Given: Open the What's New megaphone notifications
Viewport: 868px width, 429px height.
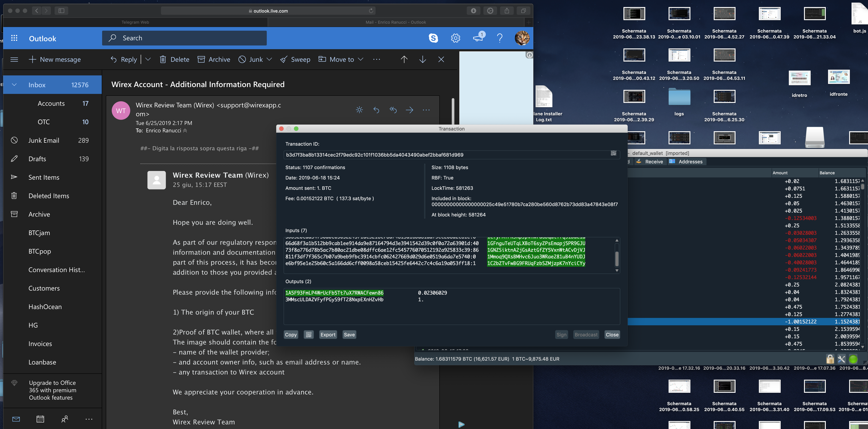Looking at the screenshot, I should coord(478,38).
